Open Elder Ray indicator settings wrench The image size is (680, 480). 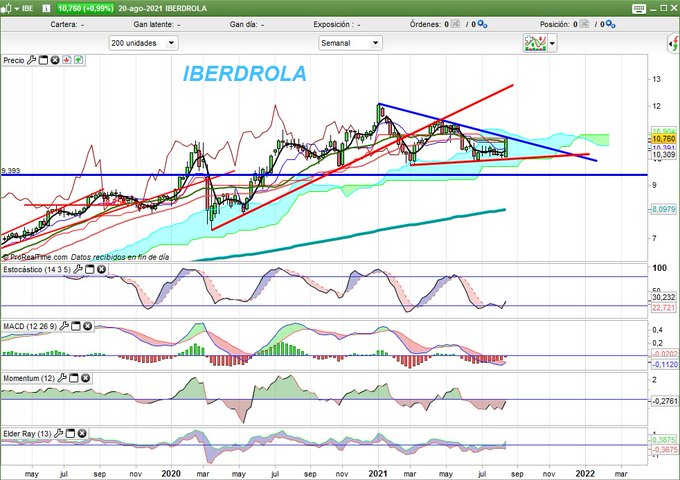pos(59,433)
